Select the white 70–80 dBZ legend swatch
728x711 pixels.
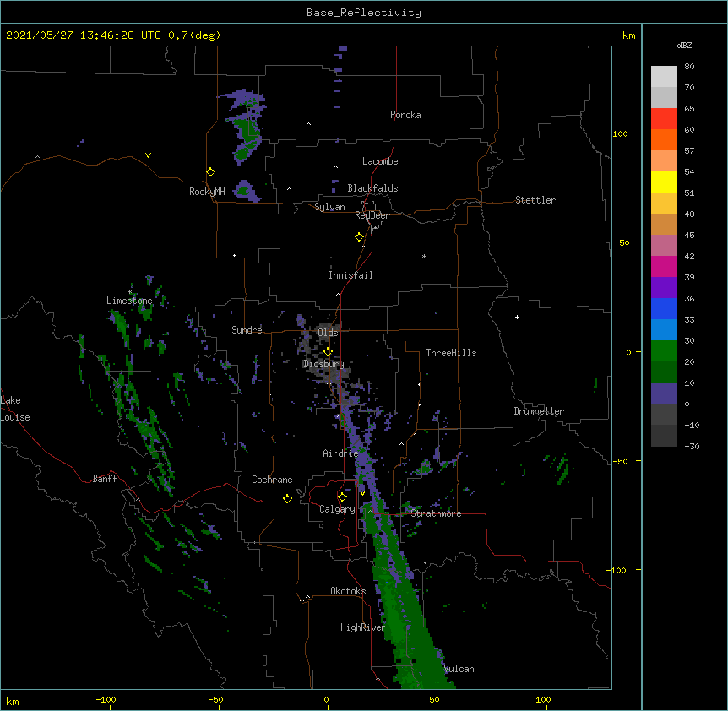664,77
